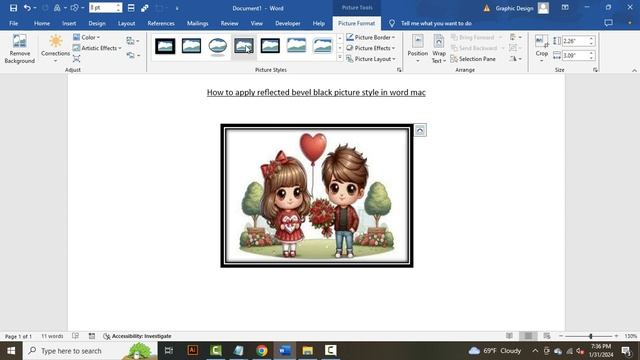Open the Position dropdown
Screen dimensions: 640x360
click(418, 49)
